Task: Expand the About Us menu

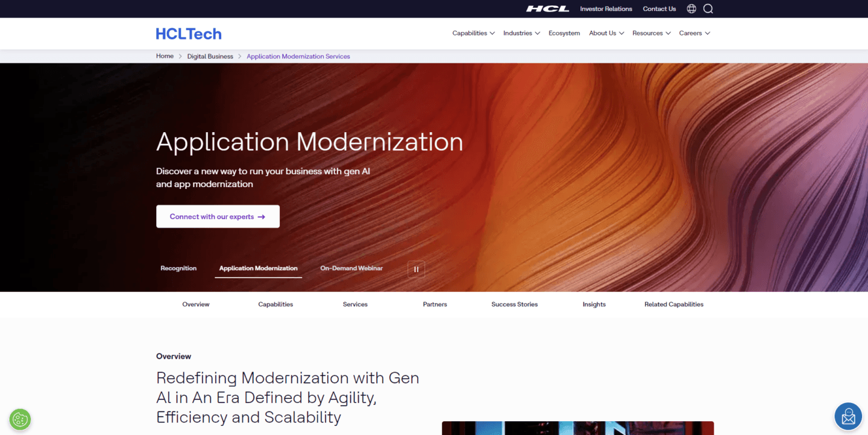Action: tap(606, 33)
